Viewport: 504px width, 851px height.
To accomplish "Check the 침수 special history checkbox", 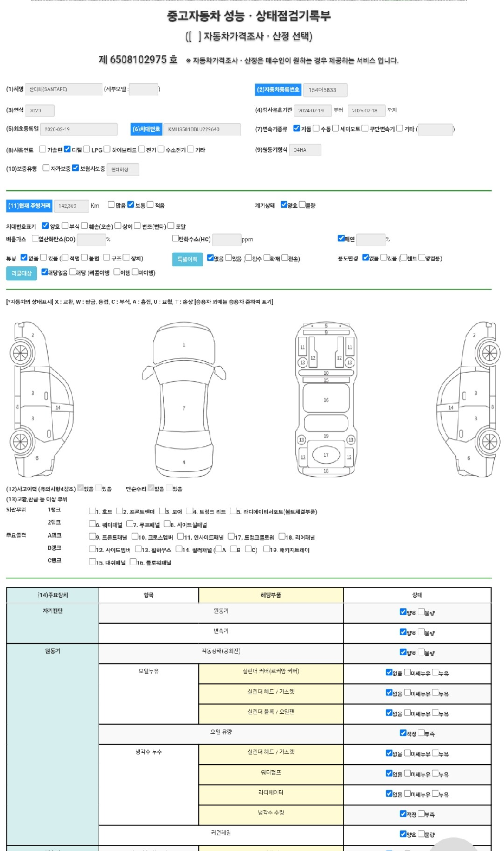I will [249, 258].
